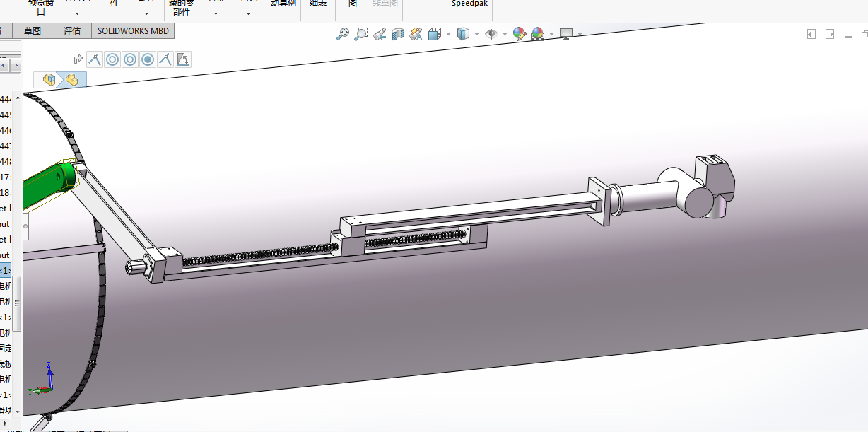The image size is (868, 432).
Task: Toggle the filled concentric mate icon
Action: [x=148, y=60]
